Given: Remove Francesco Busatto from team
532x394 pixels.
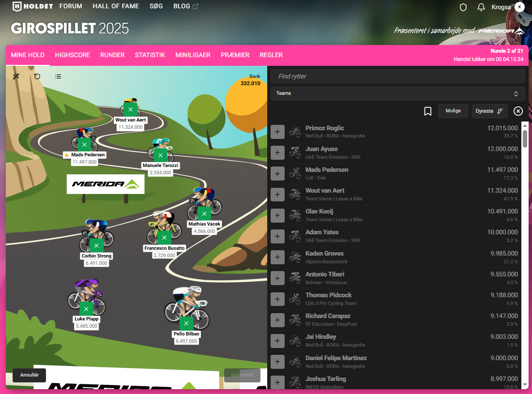Looking at the screenshot, I should click(x=164, y=238).
